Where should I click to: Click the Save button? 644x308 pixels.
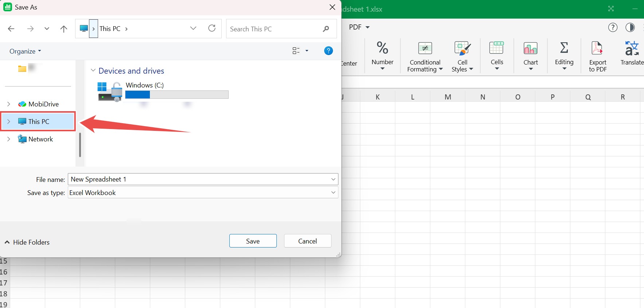tap(253, 241)
